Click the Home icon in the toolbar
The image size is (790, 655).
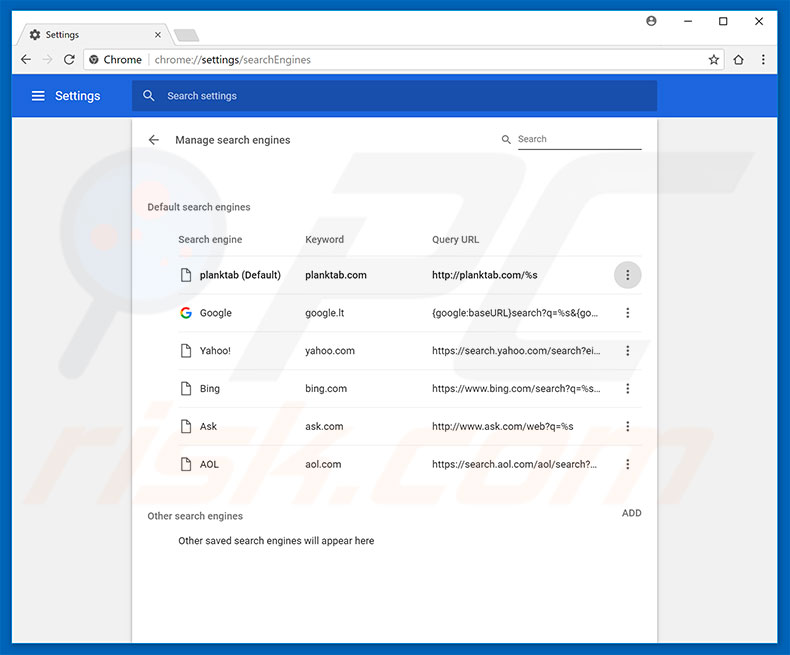click(739, 60)
